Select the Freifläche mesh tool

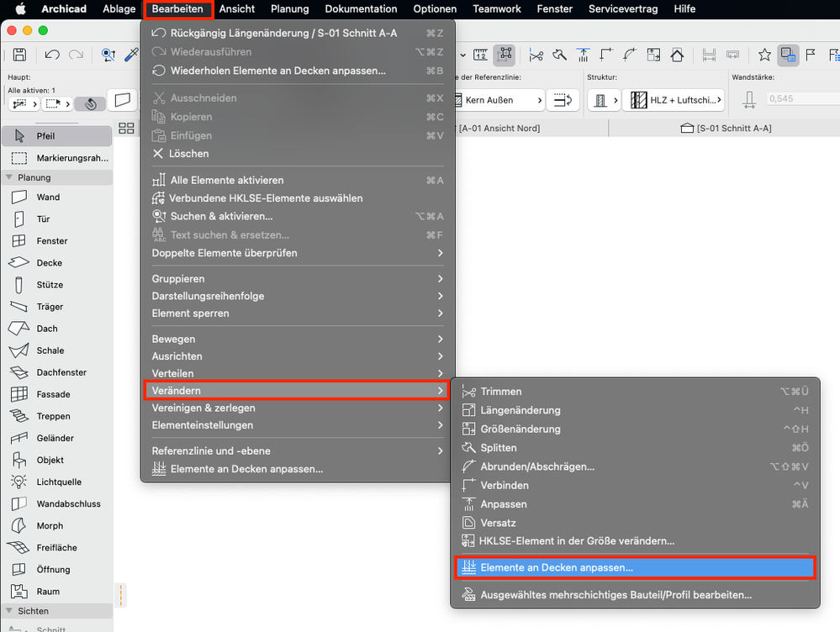click(x=57, y=548)
